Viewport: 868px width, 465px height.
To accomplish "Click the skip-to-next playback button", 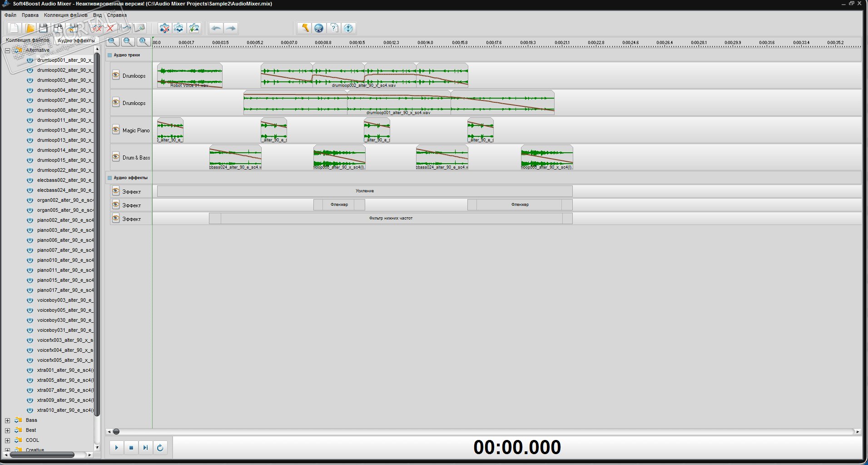I will point(145,448).
